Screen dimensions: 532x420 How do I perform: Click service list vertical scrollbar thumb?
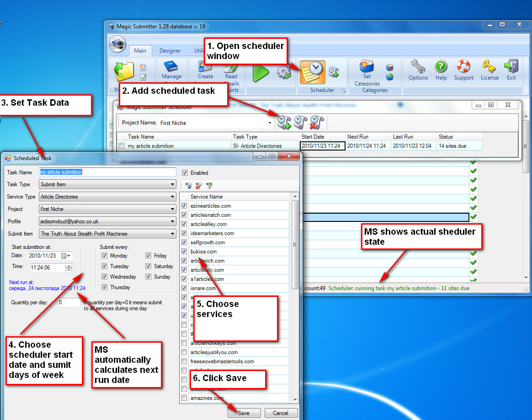295,244
